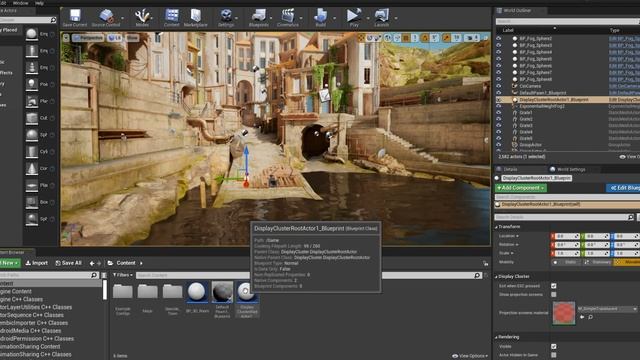640x360 pixels.
Task: Click the Save Current toolbar icon
Action: coord(75,18)
